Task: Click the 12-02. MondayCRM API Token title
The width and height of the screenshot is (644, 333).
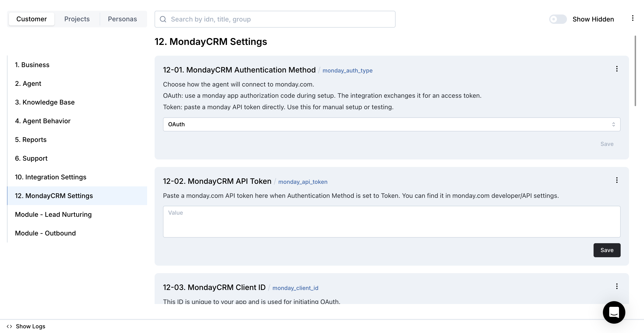Action: click(x=217, y=181)
